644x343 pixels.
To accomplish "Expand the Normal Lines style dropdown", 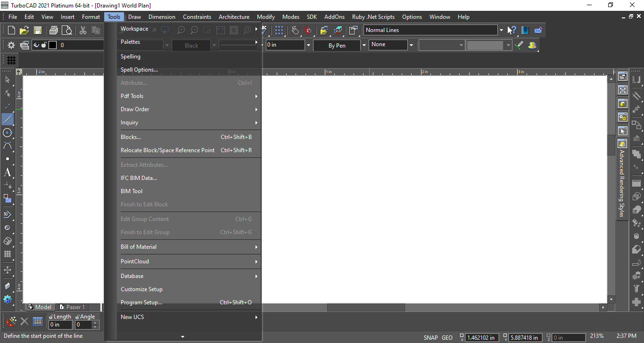I will point(501,30).
